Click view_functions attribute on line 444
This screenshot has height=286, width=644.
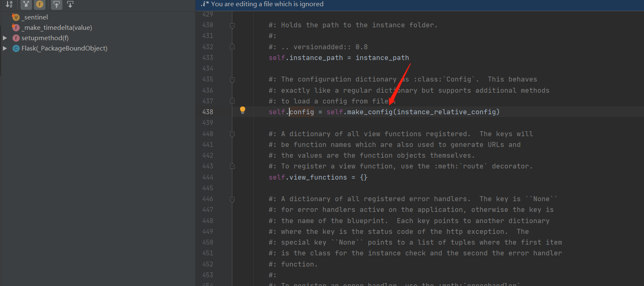click(318, 177)
